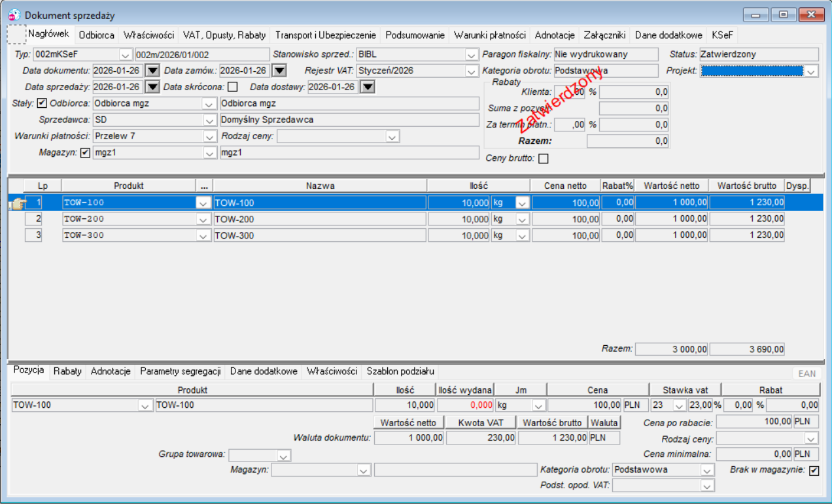Enable the Data skrócona checkbox

pyautogui.click(x=232, y=87)
